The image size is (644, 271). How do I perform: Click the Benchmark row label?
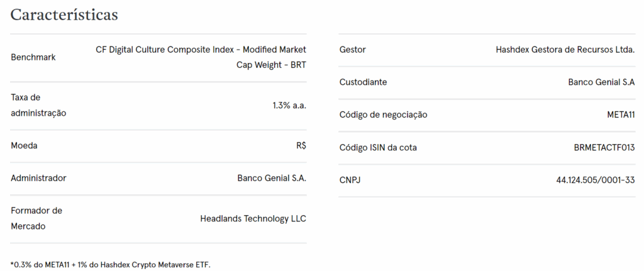click(33, 57)
